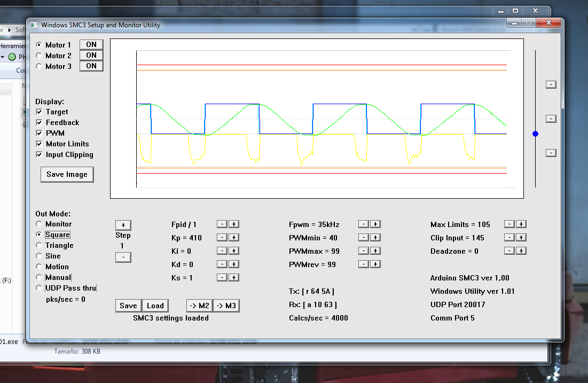Screen dimensions: 588x383
Task: Choose Sine output mode
Action: (39, 256)
